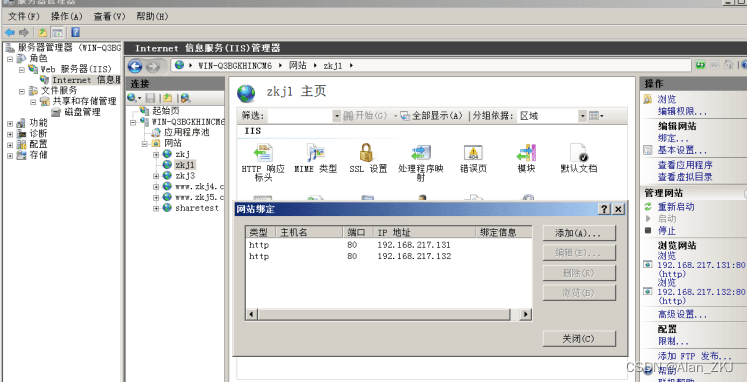The width and height of the screenshot is (748, 383).
Task: Click the save icon in 连接 toolbar
Action: (150, 98)
